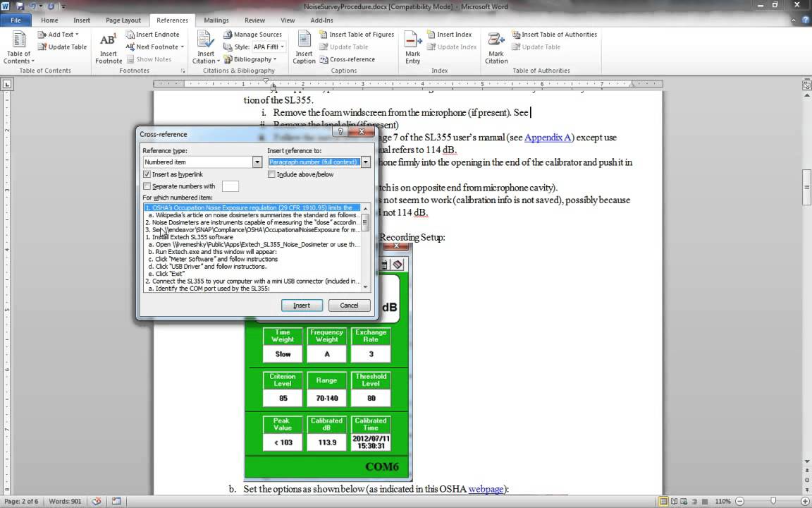Image resolution: width=812 pixels, height=508 pixels.
Task: Click Insert Table of Figures
Action: tap(357, 35)
